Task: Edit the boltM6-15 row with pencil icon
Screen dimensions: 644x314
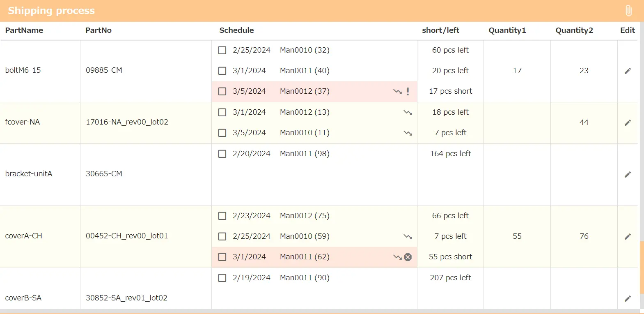Action: 628,71
